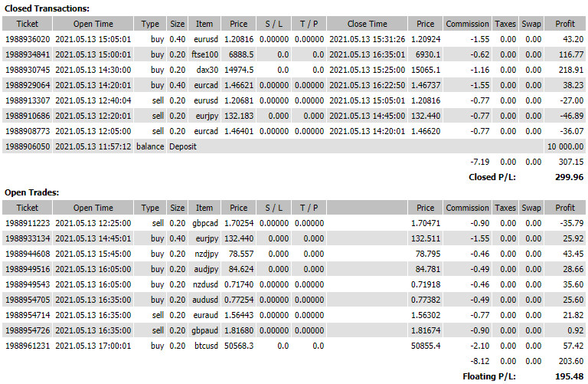Select the nzdjpy trade item
This screenshot has height=384, width=588.
click(204, 254)
